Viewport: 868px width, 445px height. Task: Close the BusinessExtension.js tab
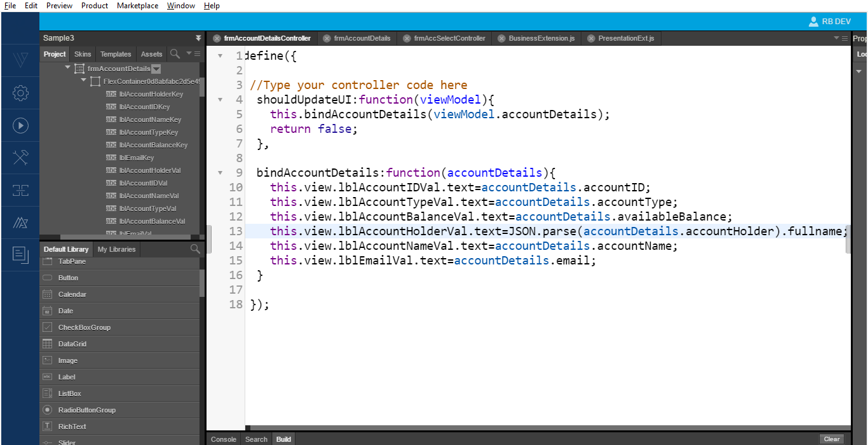tap(501, 38)
